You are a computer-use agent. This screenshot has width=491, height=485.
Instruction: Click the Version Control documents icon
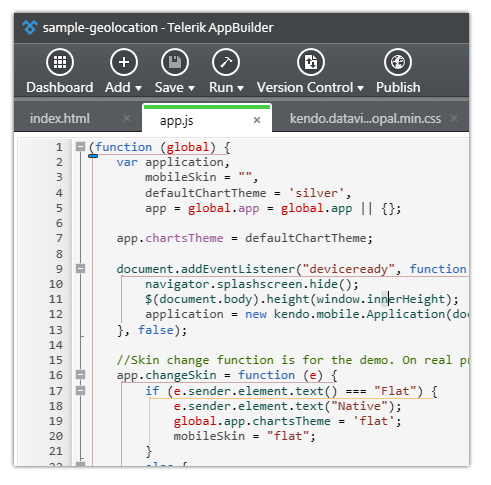click(x=311, y=62)
